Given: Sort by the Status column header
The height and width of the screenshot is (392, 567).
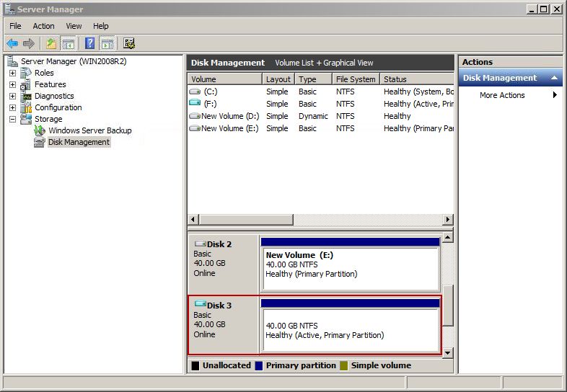Looking at the screenshot, I should coord(417,79).
